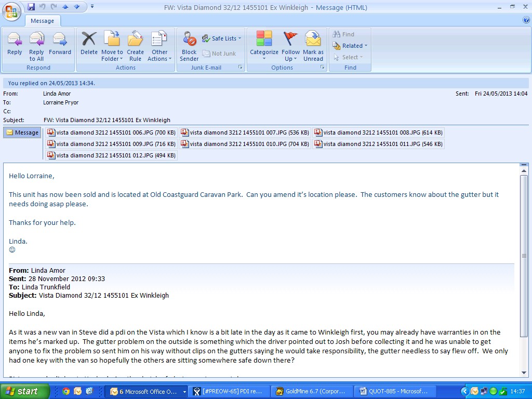Mark message as Unread
The image size is (532, 399).
click(x=313, y=46)
